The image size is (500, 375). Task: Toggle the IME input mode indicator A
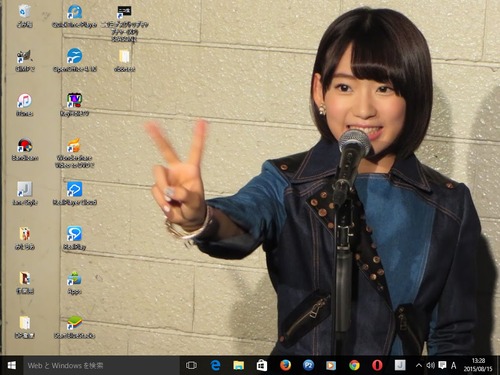(x=454, y=365)
